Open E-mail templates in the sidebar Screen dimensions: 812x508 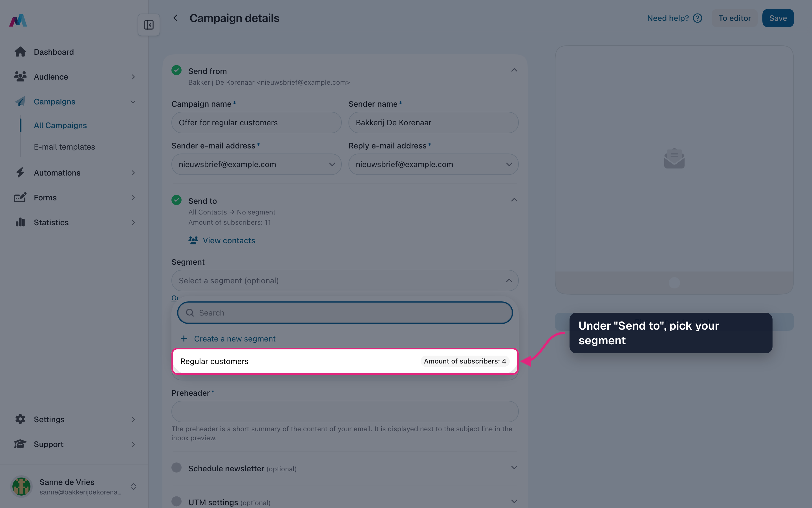pyautogui.click(x=64, y=147)
